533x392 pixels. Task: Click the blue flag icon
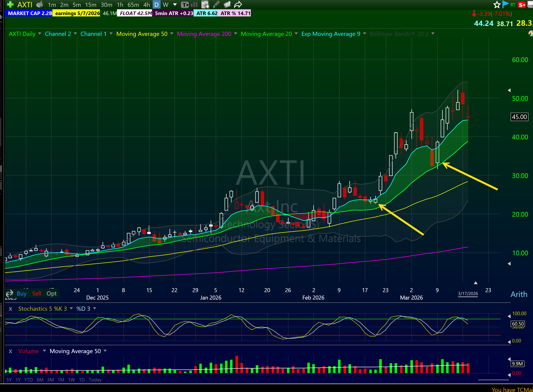(505, 5)
